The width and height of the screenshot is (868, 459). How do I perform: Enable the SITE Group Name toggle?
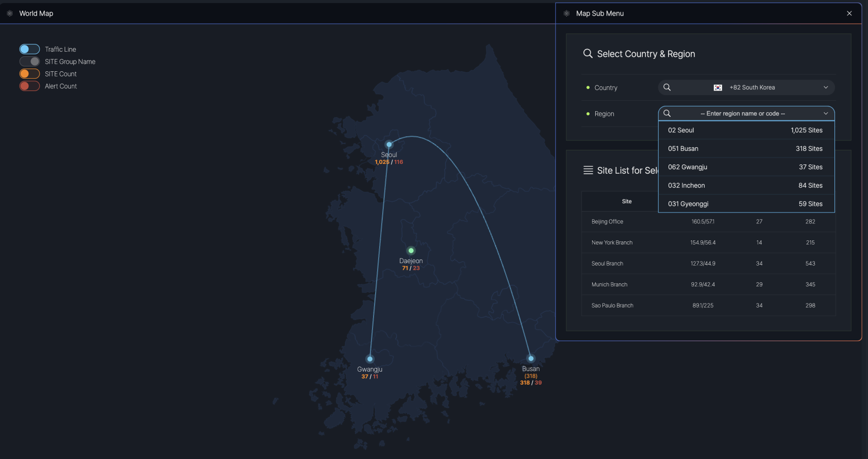(x=29, y=62)
